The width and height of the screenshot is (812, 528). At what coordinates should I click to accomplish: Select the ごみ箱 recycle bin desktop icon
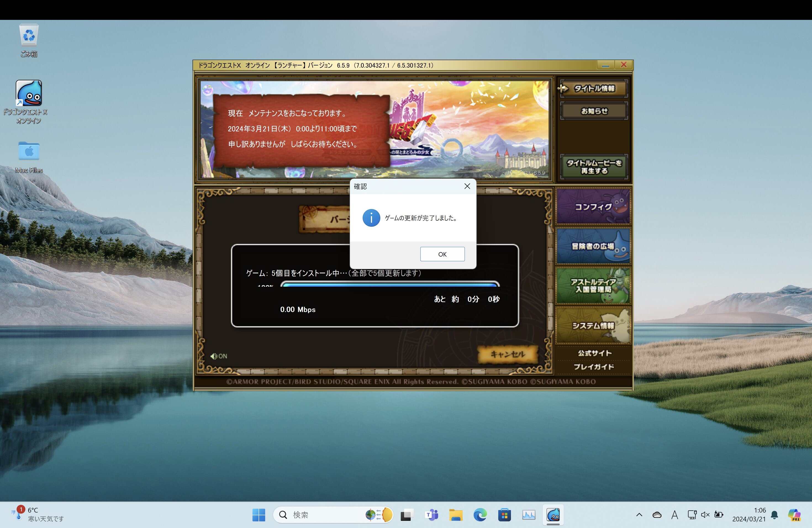29,41
